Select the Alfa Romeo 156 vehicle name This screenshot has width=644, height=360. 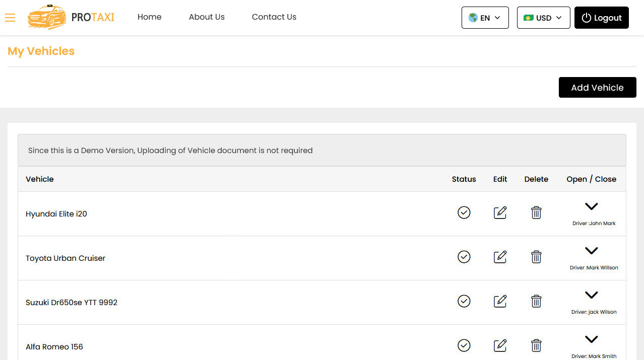[54, 347]
